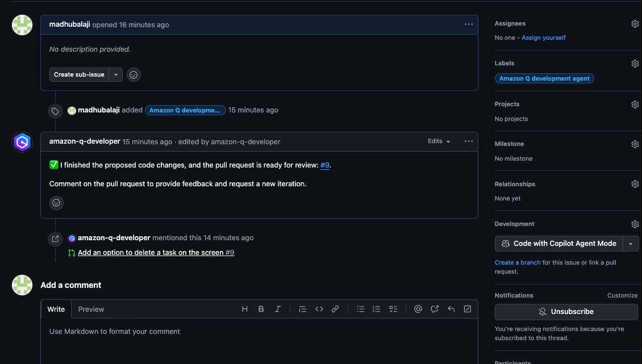Screen dimensions: 642x364
Task: Open amazon-q-developer avatar profile
Action: (x=22, y=142)
